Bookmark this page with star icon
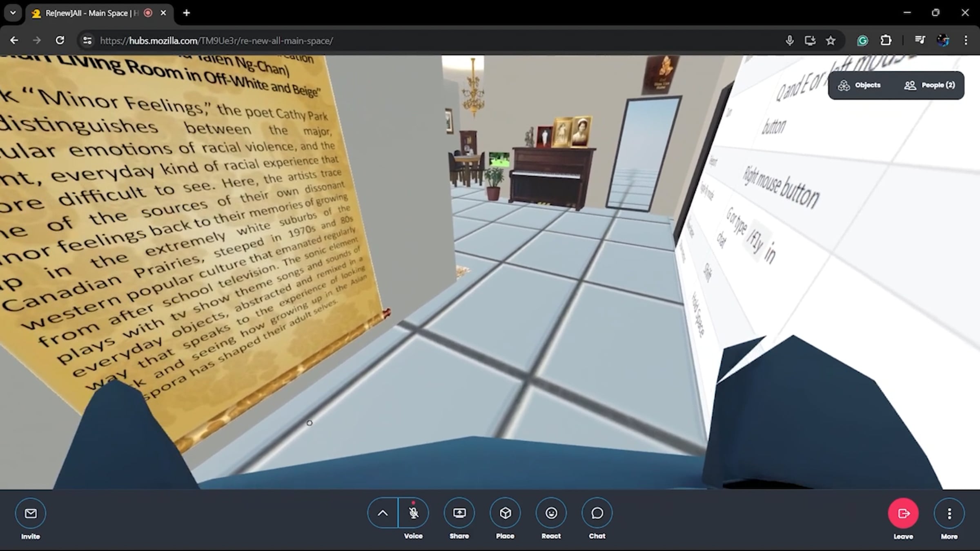The width and height of the screenshot is (980, 551). (831, 40)
